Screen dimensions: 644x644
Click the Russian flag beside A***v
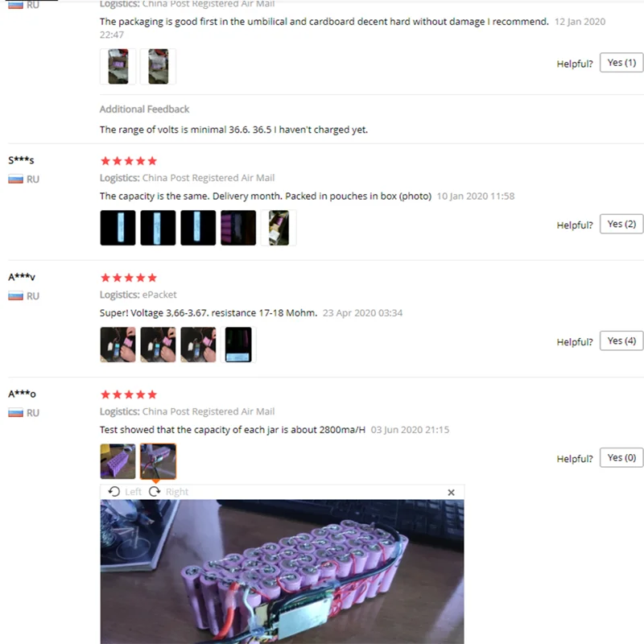15,296
